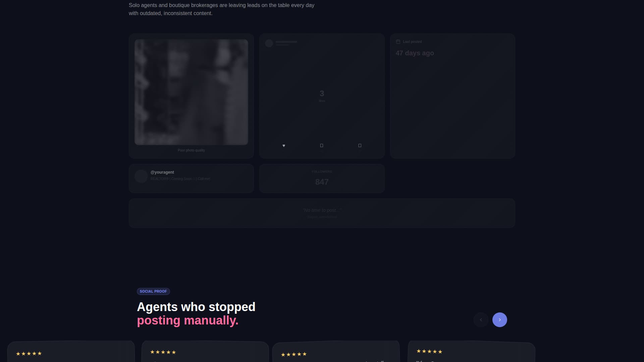Image resolution: width=644 pixels, height=362 pixels.
Task: Click the round avatar at the top of the post card
Action: pyautogui.click(x=269, y=43)
